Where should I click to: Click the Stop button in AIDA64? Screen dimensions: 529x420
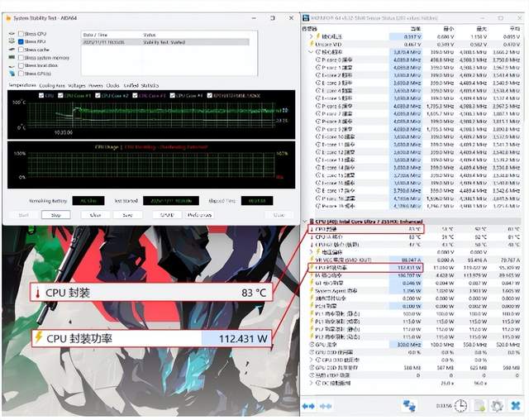coord(56,215)
